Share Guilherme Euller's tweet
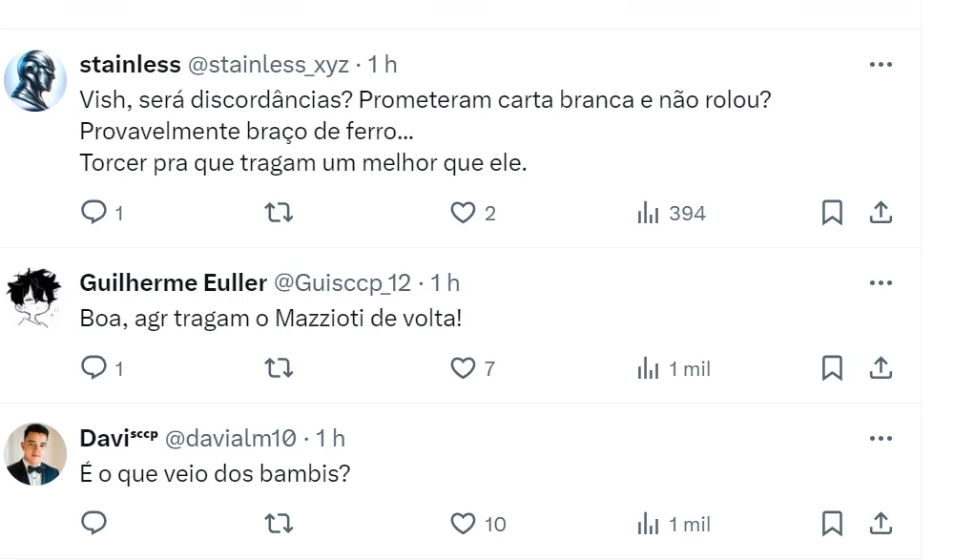The width and height of the screenshot is (954, 560). [881, 367]
